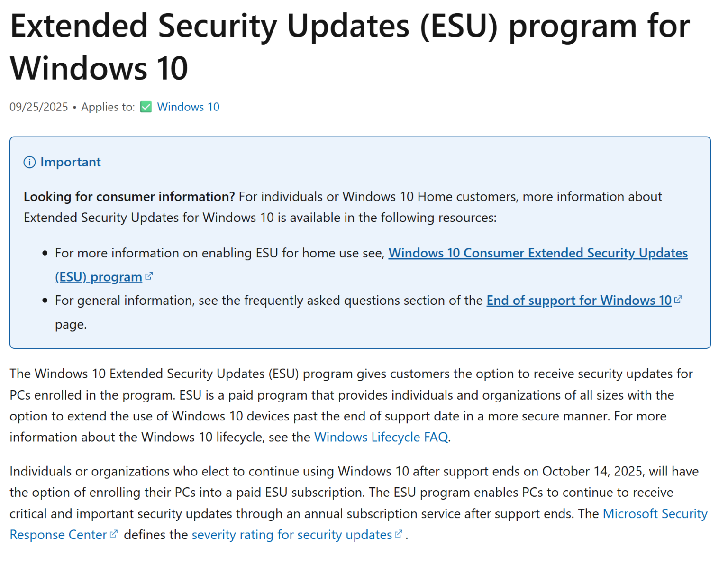Open Windows 10 Consumer Extended Security Updates link

537,253
